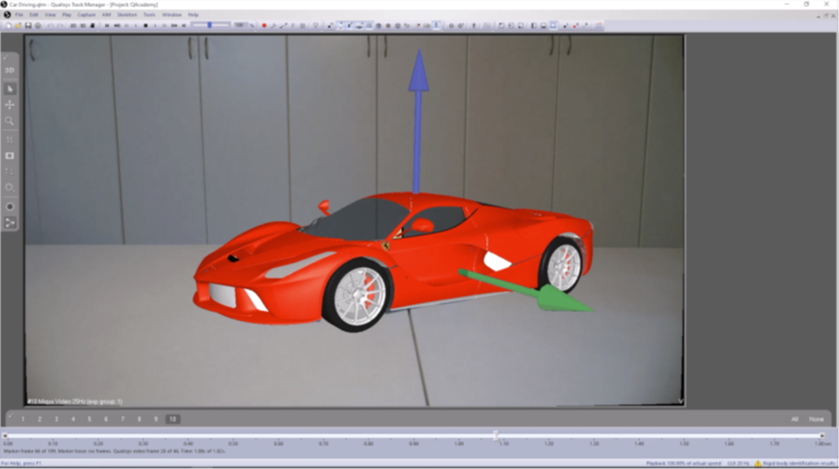
Task: Show camera 6 view
Action: tap(106, 419)
